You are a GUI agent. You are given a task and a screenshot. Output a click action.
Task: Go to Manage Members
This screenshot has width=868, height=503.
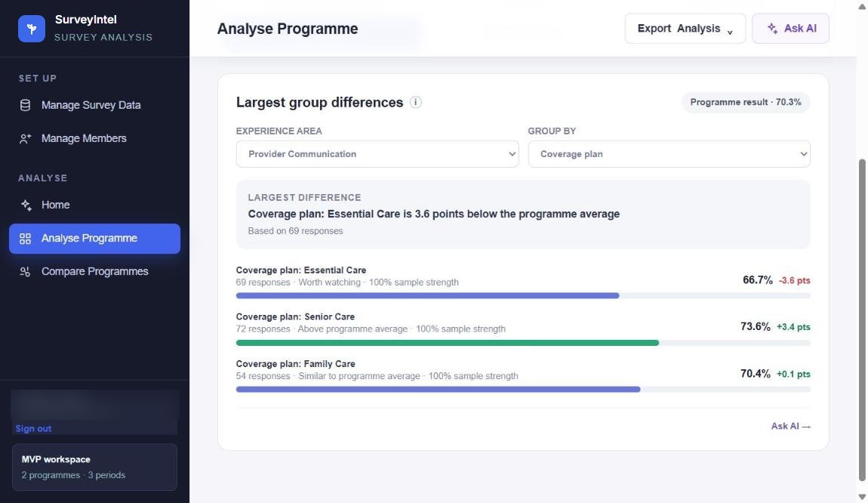point(94,138)
